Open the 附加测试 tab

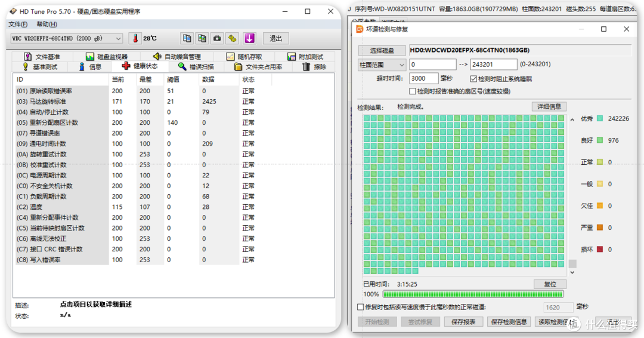(x=305, y=56)
